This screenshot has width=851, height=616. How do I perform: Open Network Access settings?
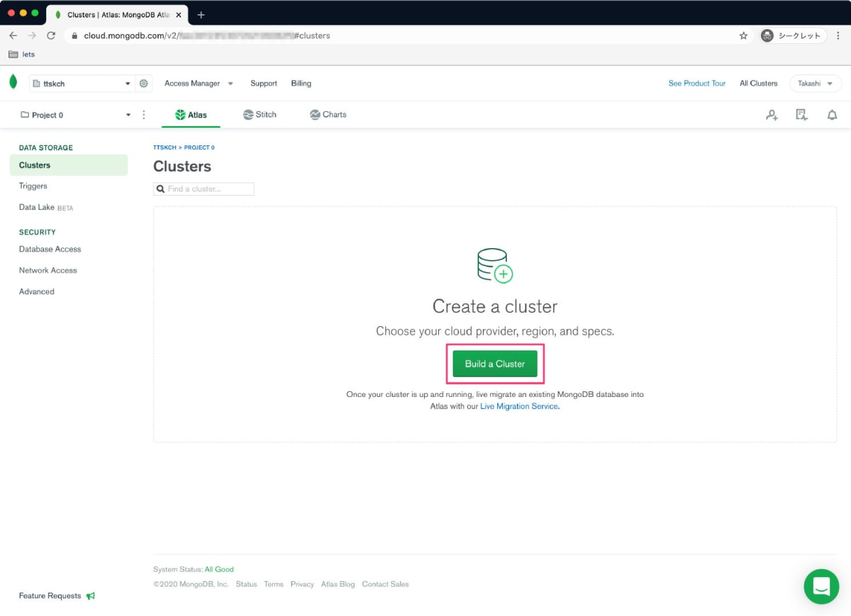(x=48, y=271)
